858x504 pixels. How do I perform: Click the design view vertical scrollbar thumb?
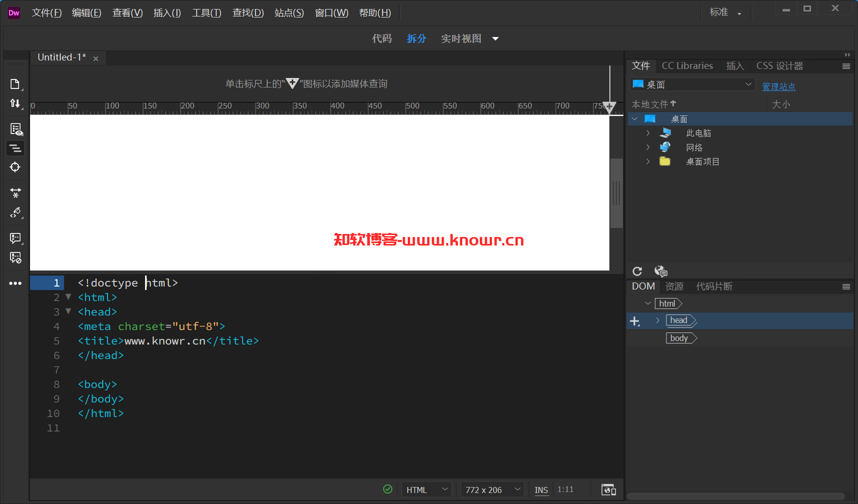pos(616,193)
